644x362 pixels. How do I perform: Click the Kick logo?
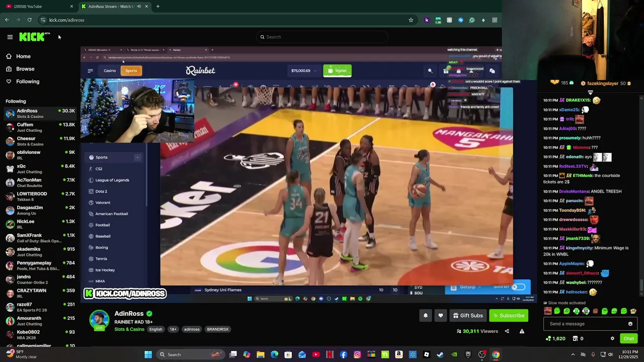34,37
